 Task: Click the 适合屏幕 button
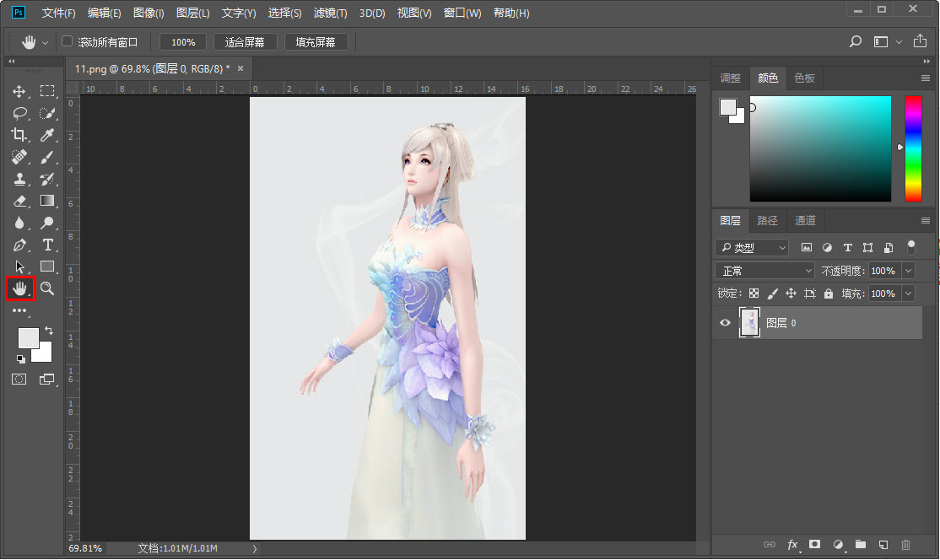[245, 42]
